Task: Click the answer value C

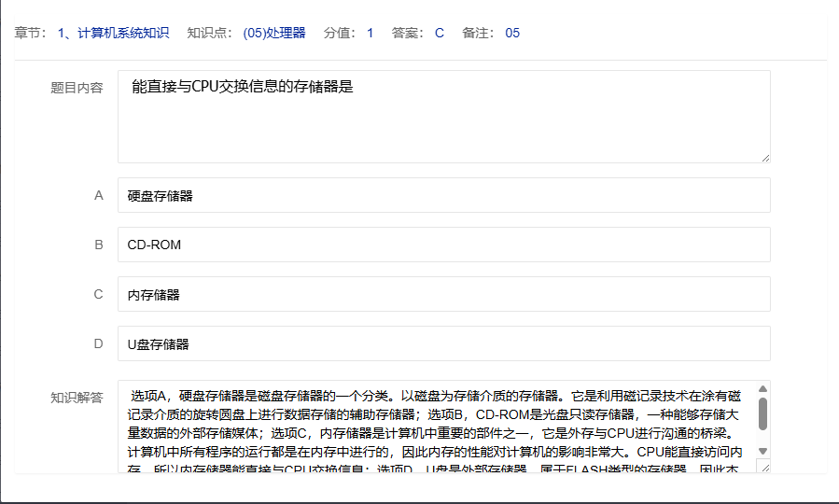Action: pyautogui.click(x=440, y=33)
